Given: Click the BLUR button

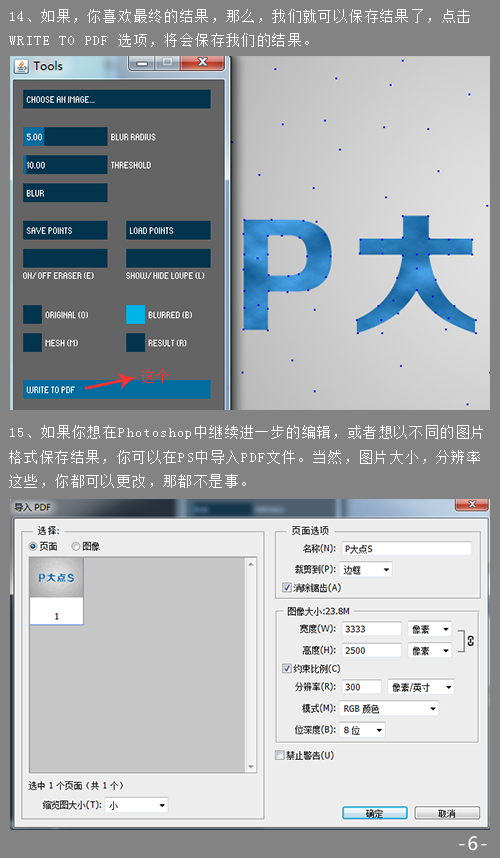Looking at the screenshot, I should [x=65, y=193].
